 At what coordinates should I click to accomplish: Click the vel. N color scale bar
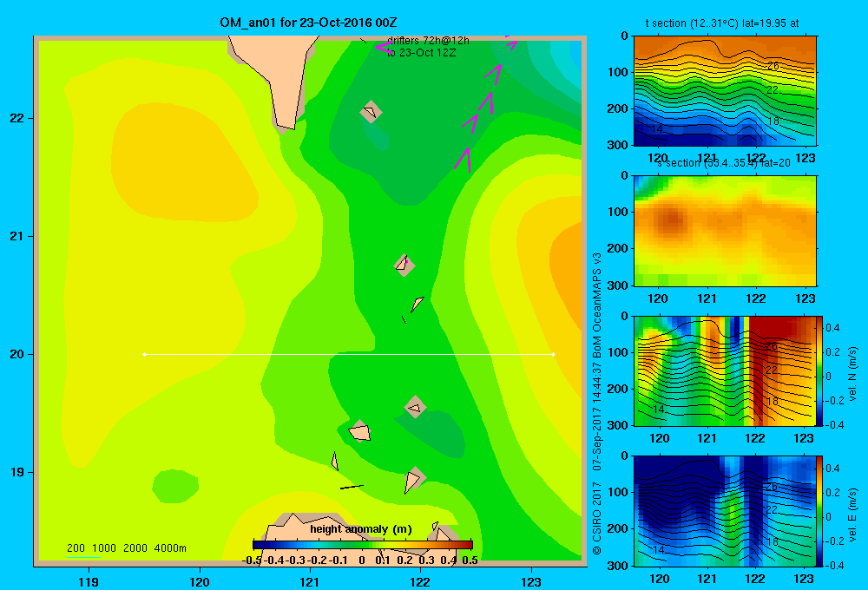tap(819, 370)
